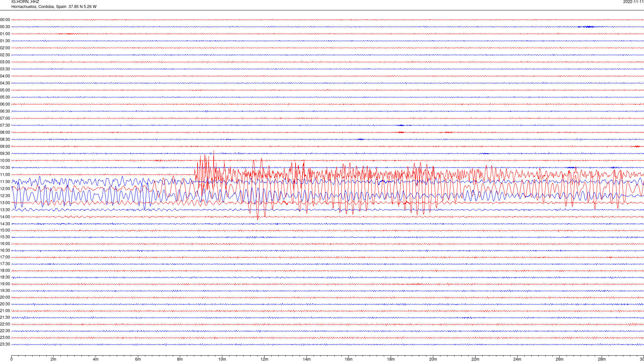Select the 02:30 trace time label

pos(5,55)
